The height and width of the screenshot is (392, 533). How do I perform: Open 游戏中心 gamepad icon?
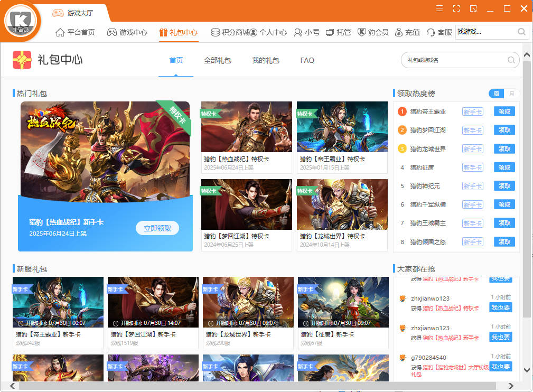pos(112,32)
